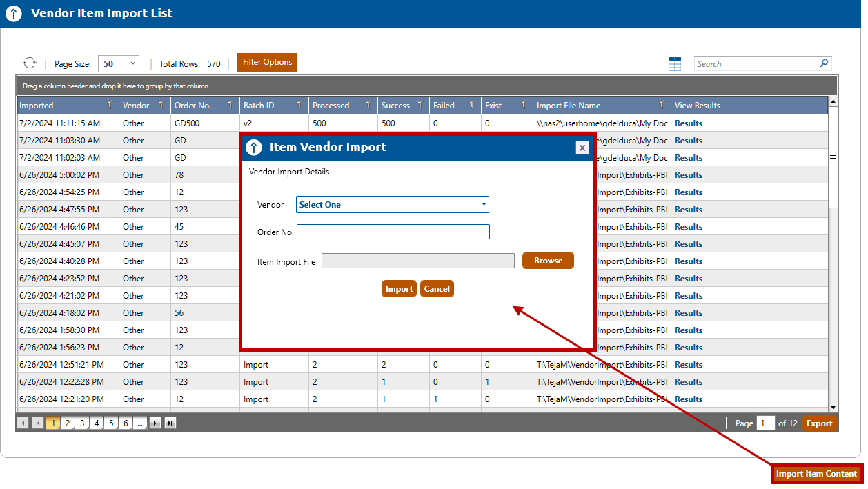The width and height of the screenshot is (868, 489).
Task: Open filter icon on Order No. column
Action: pyautogui.click(x=230, y=106)
